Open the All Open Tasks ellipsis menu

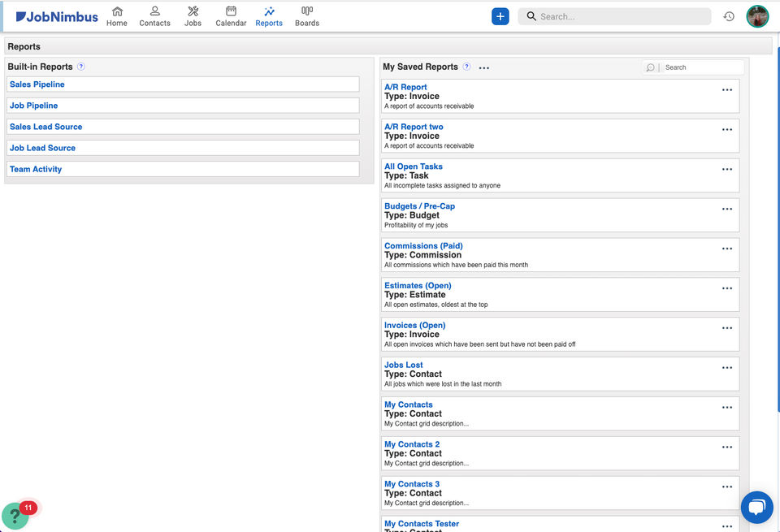click(727, 170)
